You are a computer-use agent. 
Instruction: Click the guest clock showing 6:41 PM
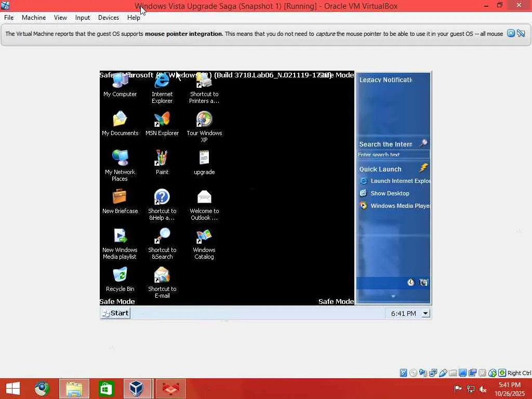tap(403, 313)
